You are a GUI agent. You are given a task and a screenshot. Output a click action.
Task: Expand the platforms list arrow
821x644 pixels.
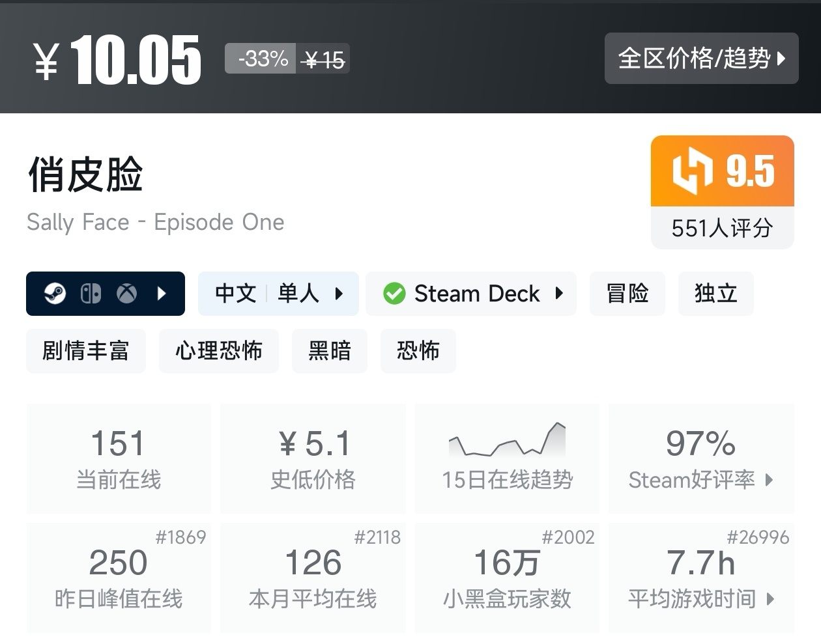pyautogui.click(x=162, y=294)
